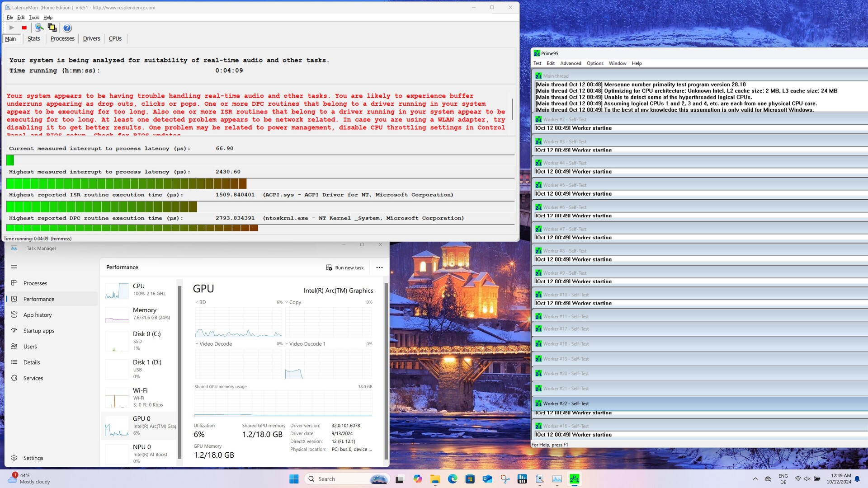The width and height of the screenshot is (868, 488).
Task: Select the Memory performance entry in Task Manager
Action: pos(140,314)
